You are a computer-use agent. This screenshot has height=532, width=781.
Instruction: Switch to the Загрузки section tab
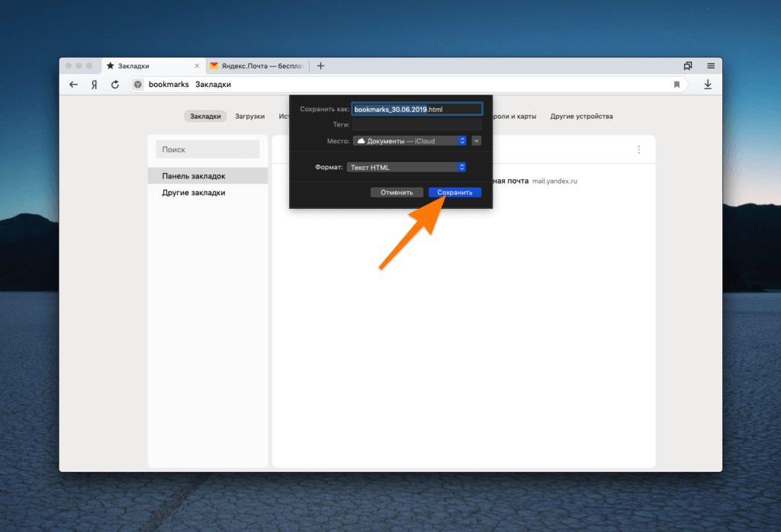[x=252, y=116]
